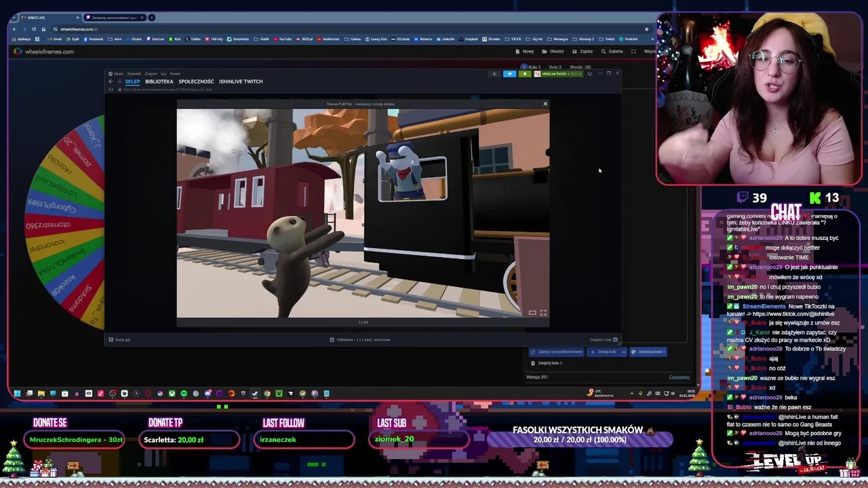Open the Changelog link
The image size is (868, 488).
click(679, 377)
